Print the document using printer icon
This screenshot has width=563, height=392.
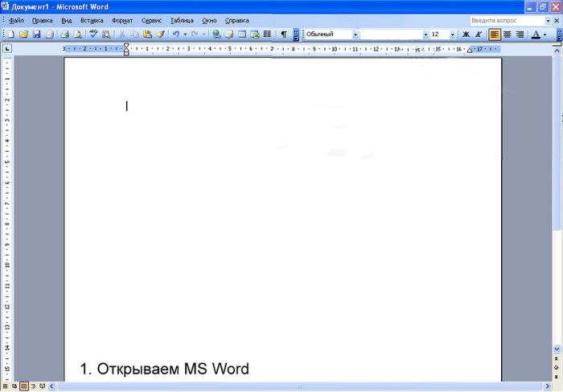[x=64, y=35]
